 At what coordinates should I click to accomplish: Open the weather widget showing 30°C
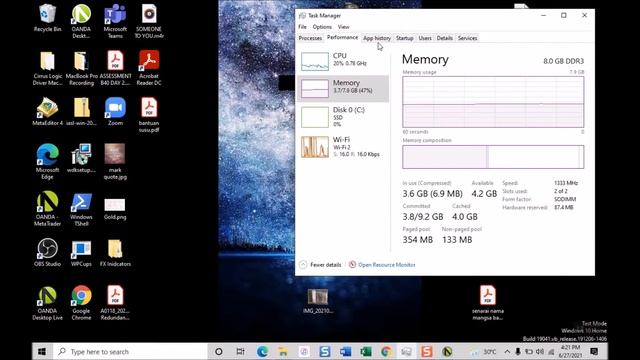click(482, 351)
